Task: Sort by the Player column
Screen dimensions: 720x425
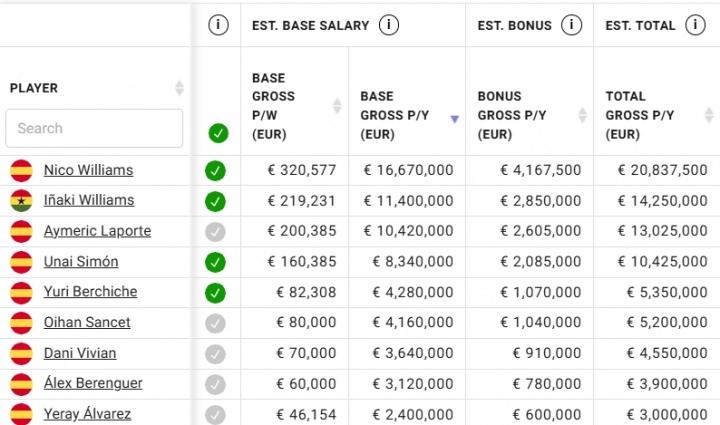Action: click(x=179, y=88)
